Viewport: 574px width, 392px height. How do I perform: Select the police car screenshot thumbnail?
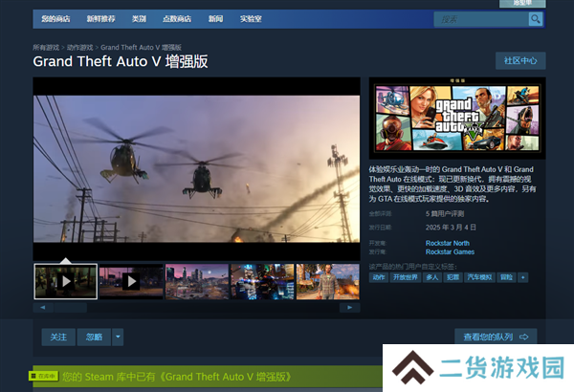click(262, 281)
